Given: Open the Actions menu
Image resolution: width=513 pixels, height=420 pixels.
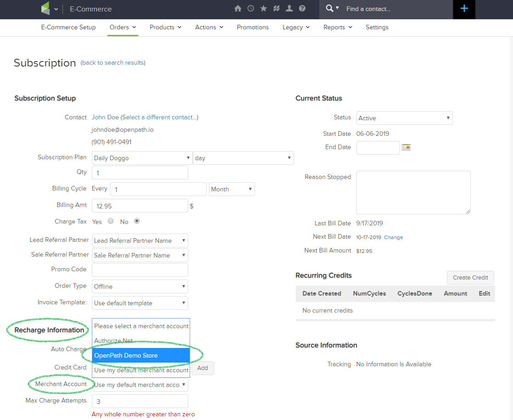Looking at the screenshot, I should click(209, 28).
